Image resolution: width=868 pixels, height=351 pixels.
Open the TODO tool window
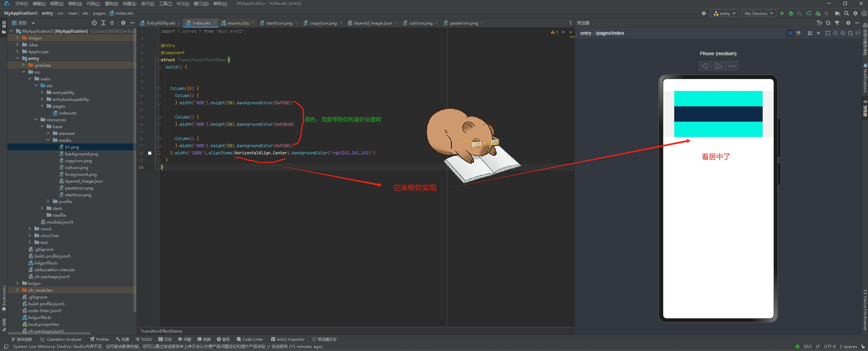144,339
